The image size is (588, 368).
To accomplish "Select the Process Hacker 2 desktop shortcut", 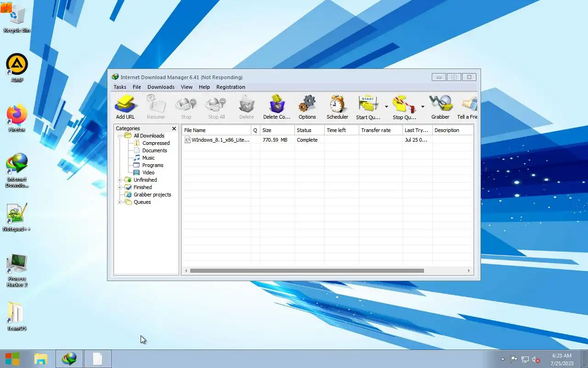I will point(17,270).
